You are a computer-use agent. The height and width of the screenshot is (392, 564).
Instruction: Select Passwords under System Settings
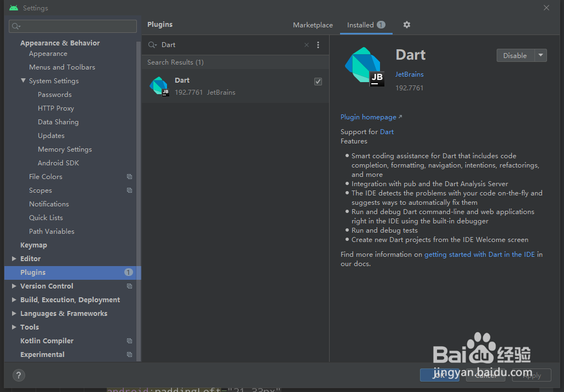[x=55, y=95]
